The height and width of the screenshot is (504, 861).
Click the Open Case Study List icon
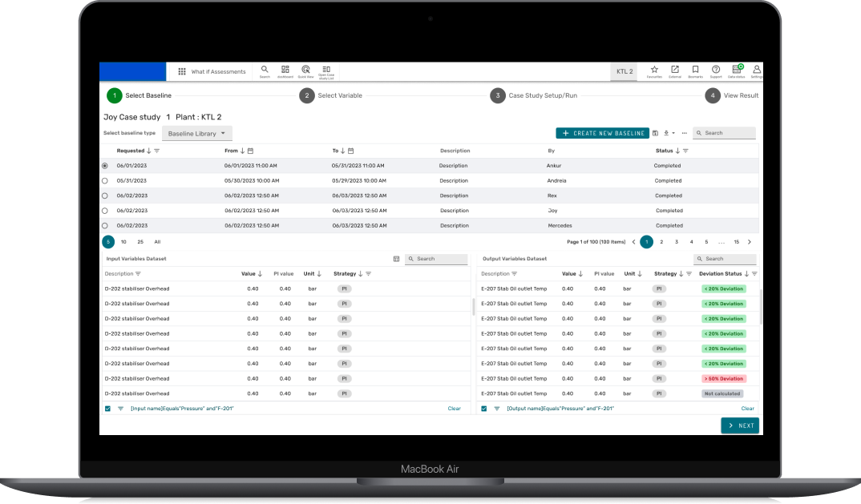pyautogui.click(x=326, y=71)
